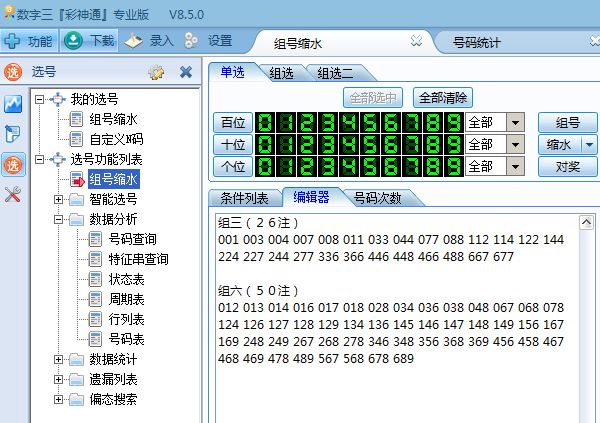This screenshot has height=423, width=600.
Task: Switch to the 条件列表 tab
Action: coord(244,198)
